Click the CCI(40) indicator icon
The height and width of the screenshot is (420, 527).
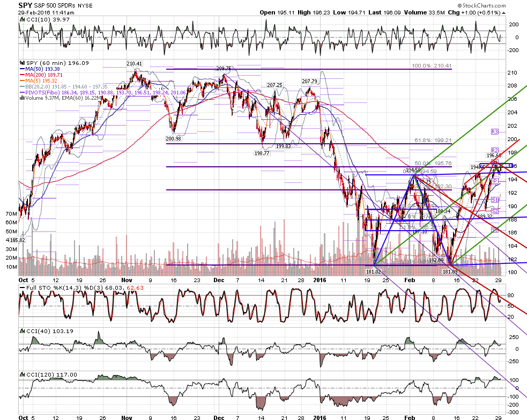(x=22, y=331)
